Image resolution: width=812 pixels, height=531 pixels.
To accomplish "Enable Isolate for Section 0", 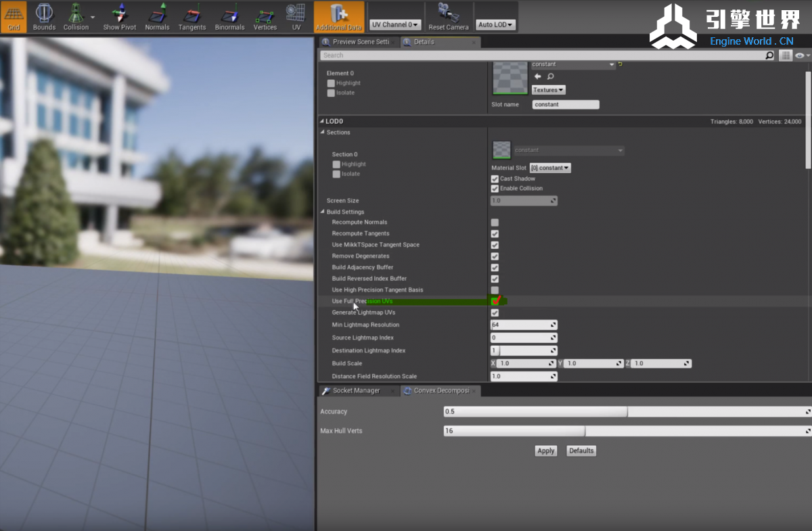I will click(336, 174).
